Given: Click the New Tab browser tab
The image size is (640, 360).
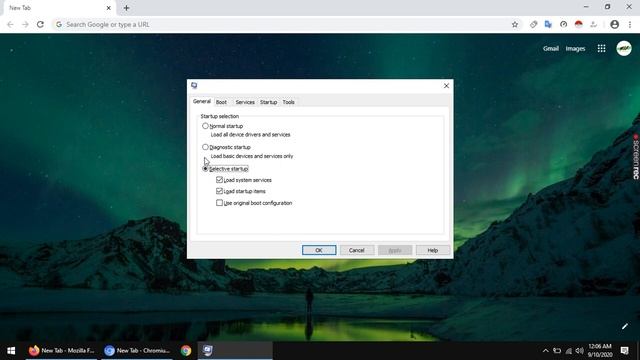Looking at the screenshot, I should click(57, 8).
